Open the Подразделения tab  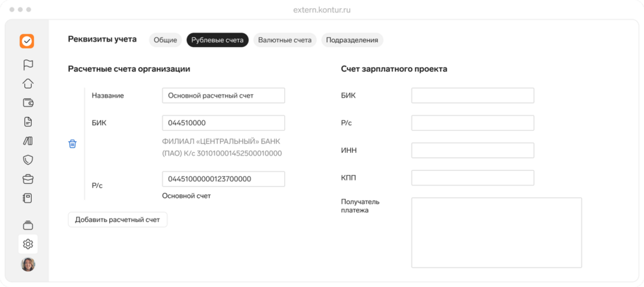tap(351, 40)
